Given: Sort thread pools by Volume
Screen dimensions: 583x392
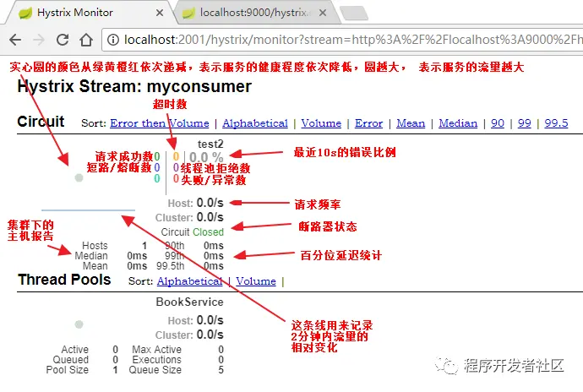Looking at the screenshot, I should click(x=256, y=281).
